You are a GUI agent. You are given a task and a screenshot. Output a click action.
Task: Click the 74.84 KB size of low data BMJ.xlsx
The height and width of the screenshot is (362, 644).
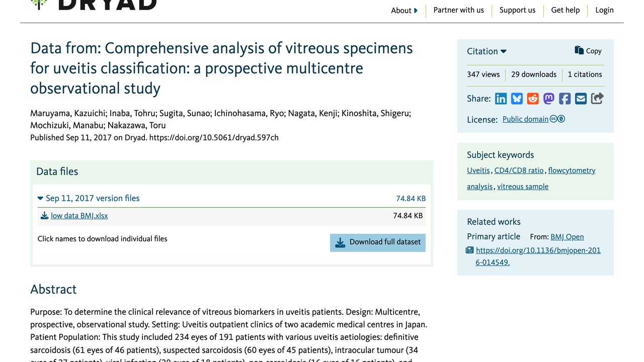408,216
